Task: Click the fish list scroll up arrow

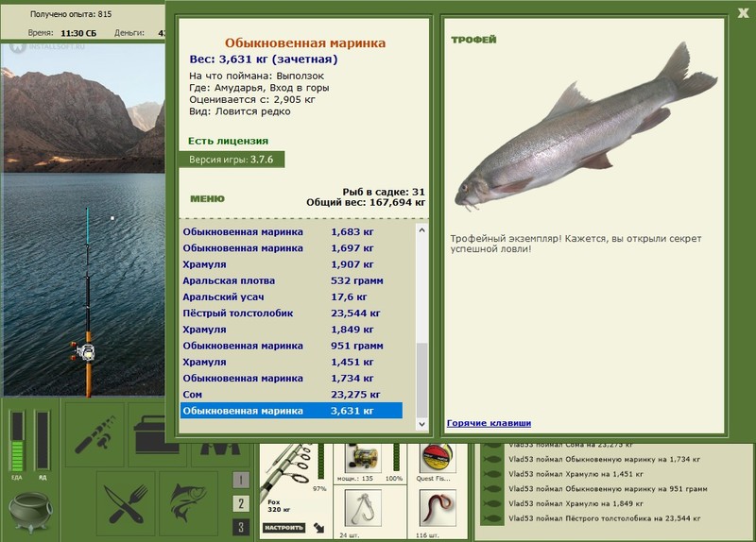Action: click(421, 230)
